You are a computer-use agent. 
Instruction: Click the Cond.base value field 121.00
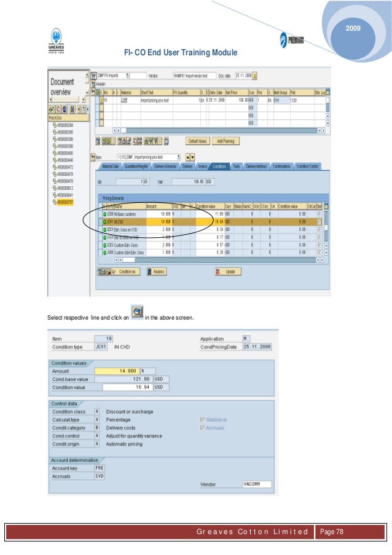click(124, 379)
